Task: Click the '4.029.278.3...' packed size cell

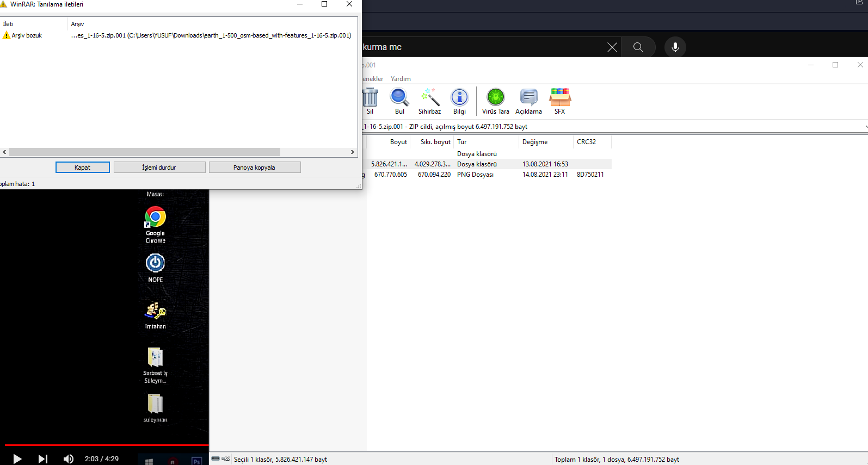Action: click(x=433, y=164)
